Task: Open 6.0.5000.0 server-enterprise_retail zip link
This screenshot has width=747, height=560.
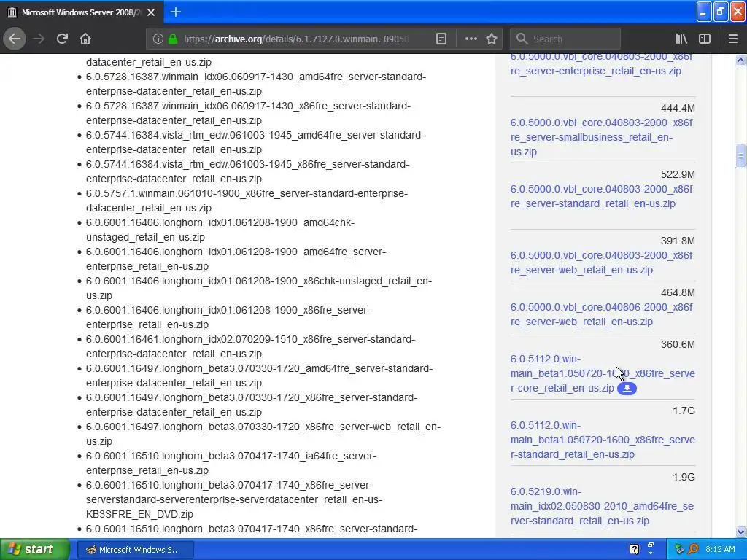Action: point(601,64)
